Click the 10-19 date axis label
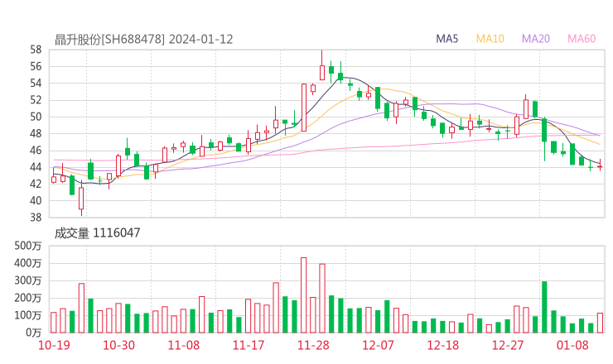This screenshot has height=364, width=613. [x=54, y=345]
